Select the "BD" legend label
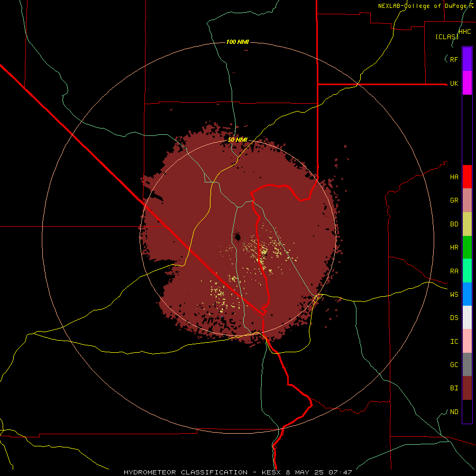Viewport: 476px width, 476px height. coord(454,224)
